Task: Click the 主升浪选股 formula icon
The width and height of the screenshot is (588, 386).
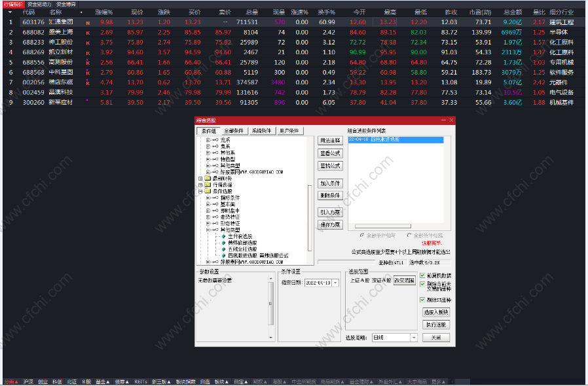Action: [223, 236]
